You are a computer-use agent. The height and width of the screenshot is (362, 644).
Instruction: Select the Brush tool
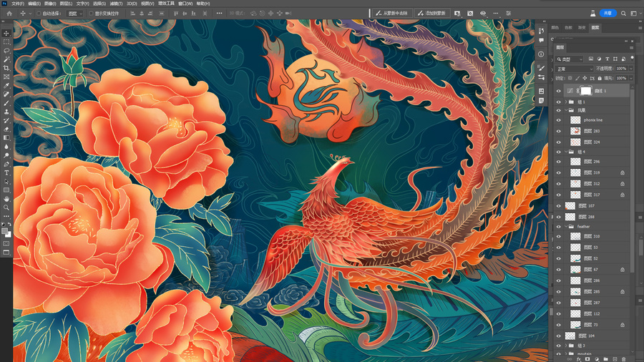point(6,103)
